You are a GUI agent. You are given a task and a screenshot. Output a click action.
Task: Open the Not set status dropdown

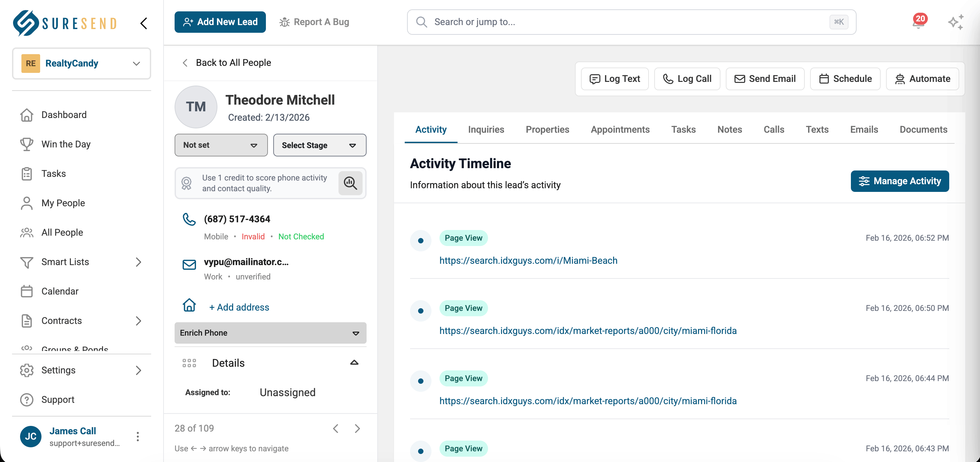pos(221,145)
